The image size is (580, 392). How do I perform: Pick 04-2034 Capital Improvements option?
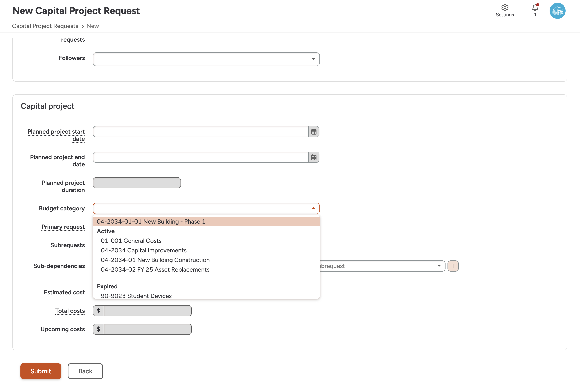143,250
